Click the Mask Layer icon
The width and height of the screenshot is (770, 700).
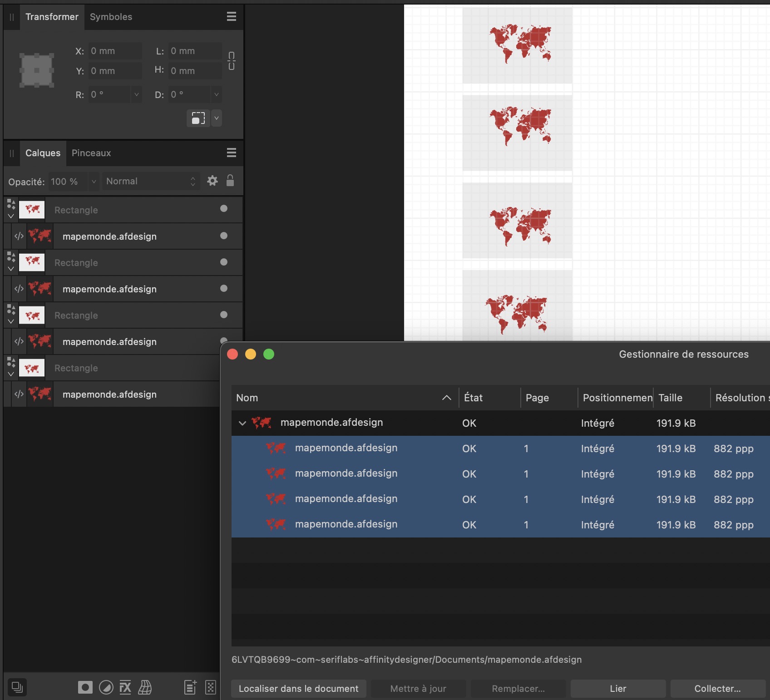point(85,687)
